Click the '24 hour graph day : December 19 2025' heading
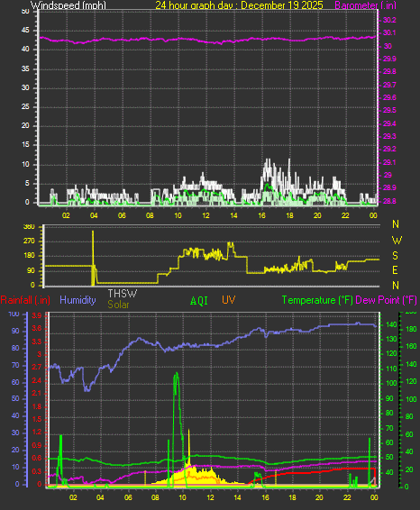The height and width of the screenshot is (510, 420). pyautogui.click(x=239, y=5)
